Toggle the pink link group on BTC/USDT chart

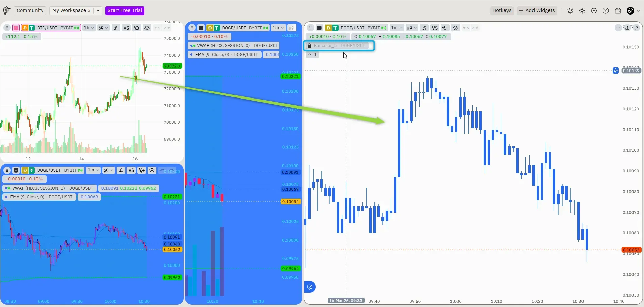pyautogui.click(x=16, y=28)
